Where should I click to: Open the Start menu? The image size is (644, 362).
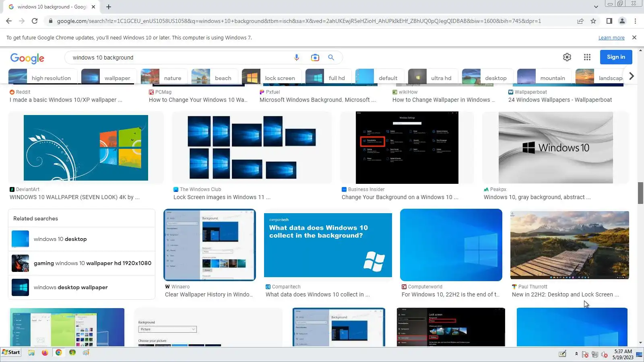pyautogui.click(x=11, y=352)
